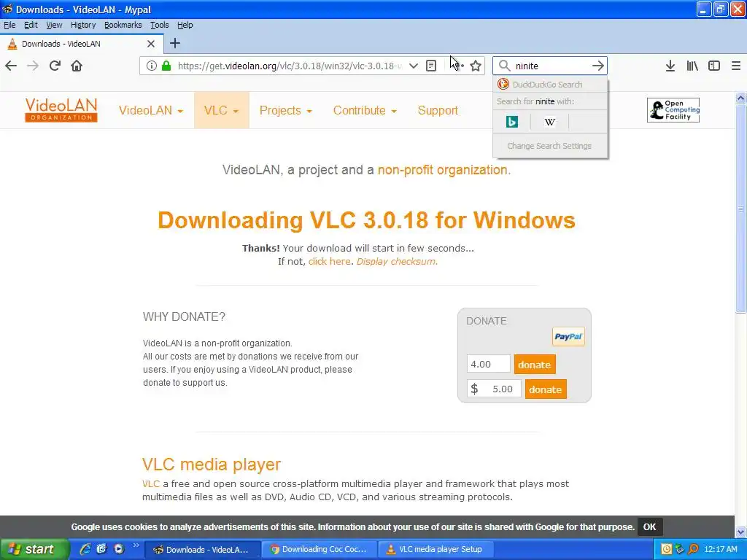The image size is (747, 560).
Task: Search ninite with Bing icon
Action: pyautogui.click(x=512, y=122)
